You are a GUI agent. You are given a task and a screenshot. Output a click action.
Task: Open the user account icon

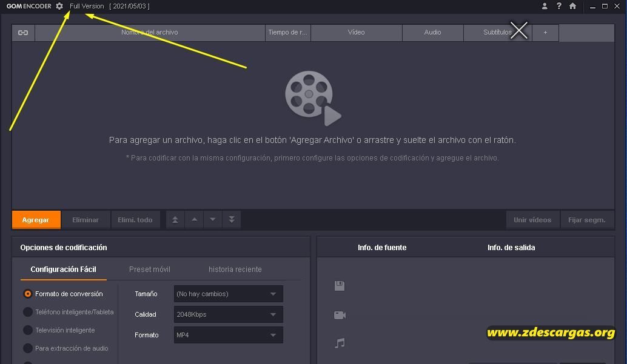click(x=545, y=6)
